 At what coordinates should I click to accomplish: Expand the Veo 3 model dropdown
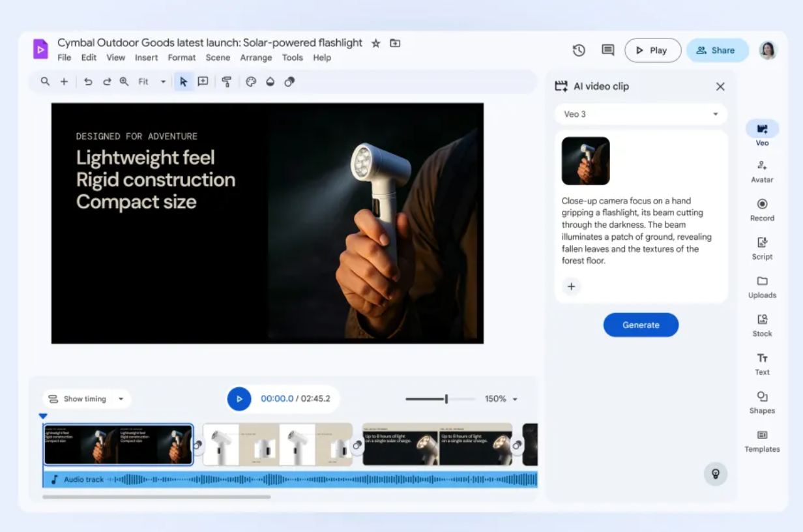641,114
